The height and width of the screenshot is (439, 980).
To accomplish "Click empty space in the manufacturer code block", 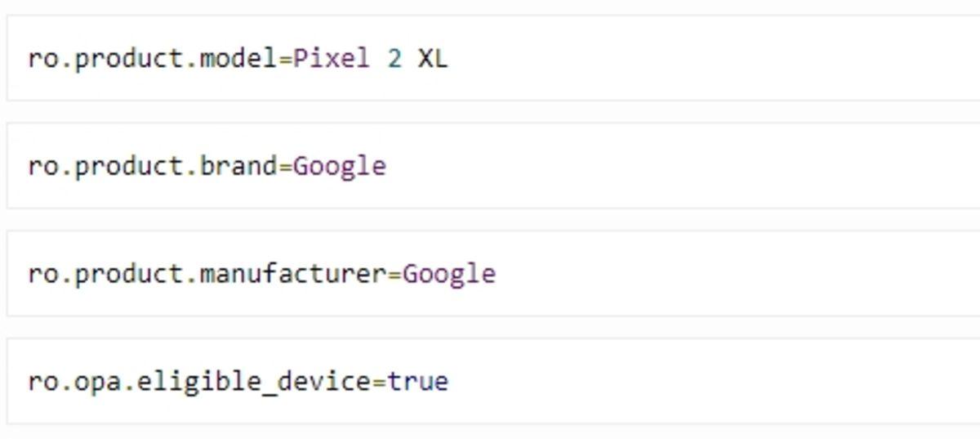I will (694, 273).
